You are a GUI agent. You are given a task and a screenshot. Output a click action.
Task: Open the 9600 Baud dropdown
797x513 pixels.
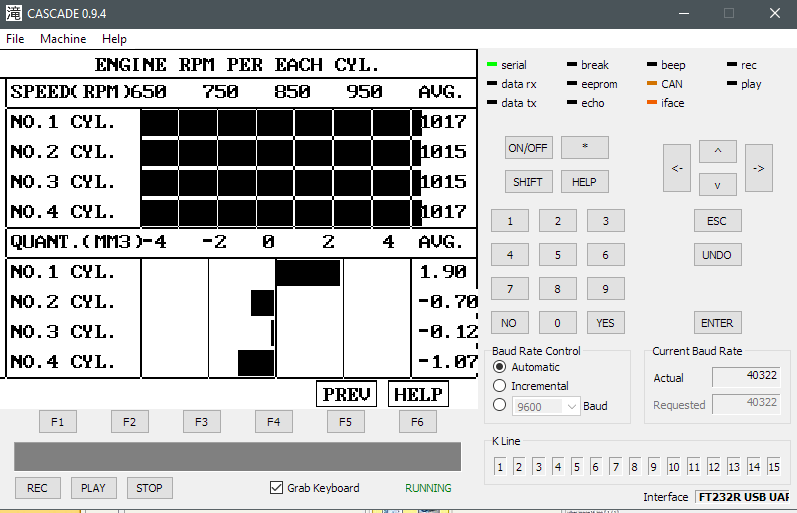[546, 406]
